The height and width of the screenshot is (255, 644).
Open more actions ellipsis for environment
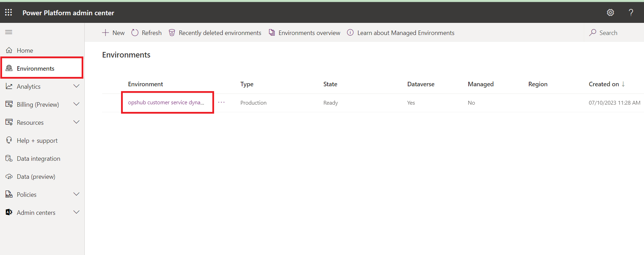[x=221, y=103]
